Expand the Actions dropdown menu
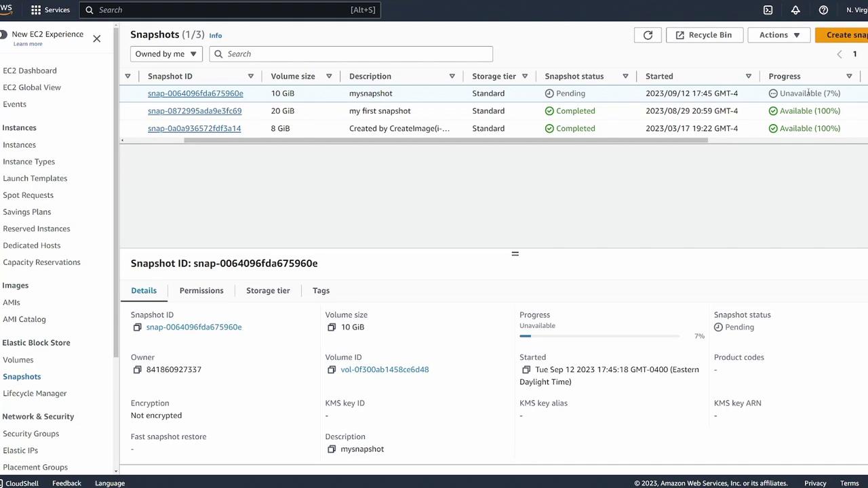 pyautogui.click(x=778, y=35)
